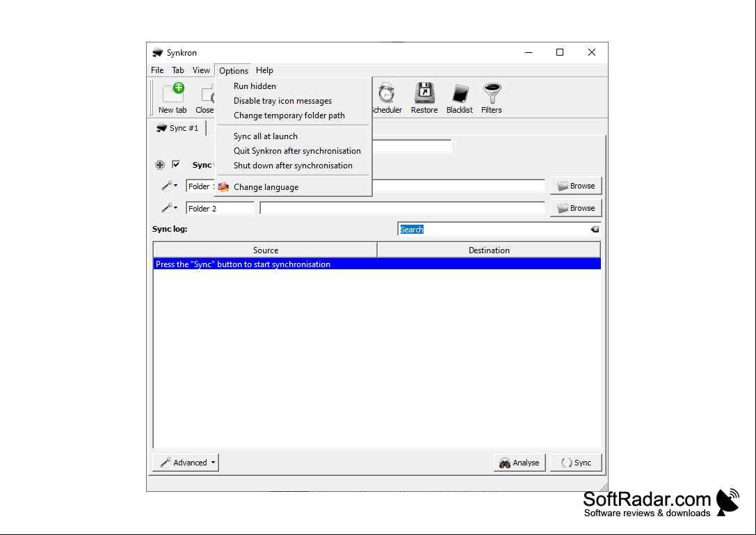Image resolution: width=756 pixels, height=535 pixels.
Task: Choose Change temporary folder path
Action: click(293, 115)
